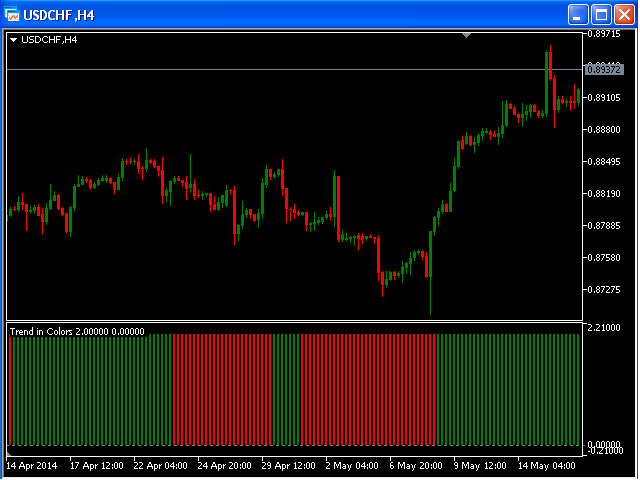Click the 29 Apr 12:00 date label
The width and height of the screenshot is (640, 480).
point(289,466)
